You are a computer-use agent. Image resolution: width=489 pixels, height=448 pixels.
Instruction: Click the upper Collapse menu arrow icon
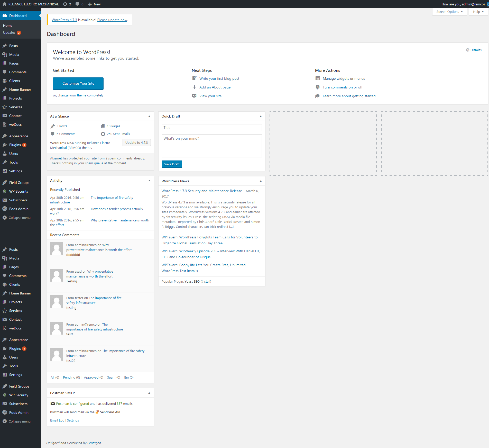[5, 218]
